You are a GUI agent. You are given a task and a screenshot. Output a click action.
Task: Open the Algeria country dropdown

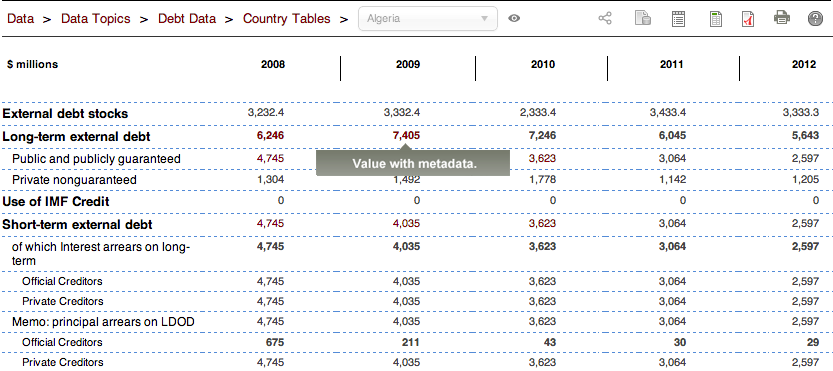click(428, 19)
